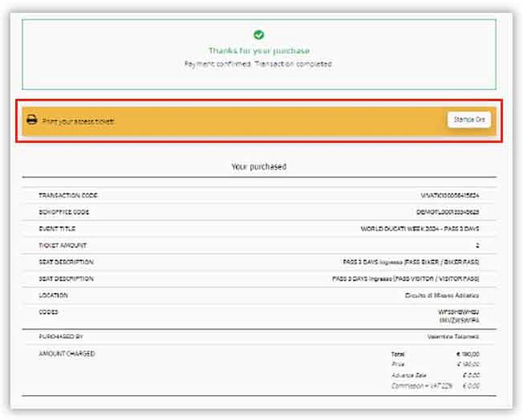Screen dimensions: 523x420
Task: Select the 'Payment confirmed' message text
Action: point(259,64)
